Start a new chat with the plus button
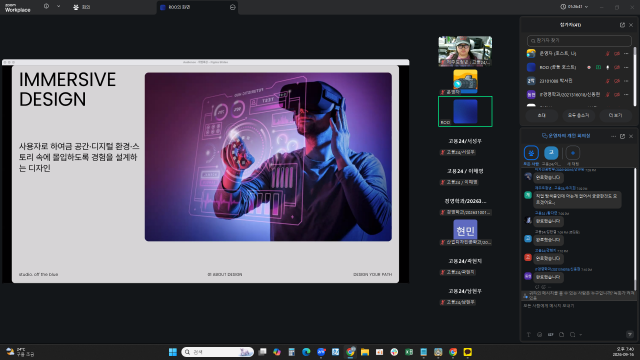This screenshot has width=640, height=360. 573,153
